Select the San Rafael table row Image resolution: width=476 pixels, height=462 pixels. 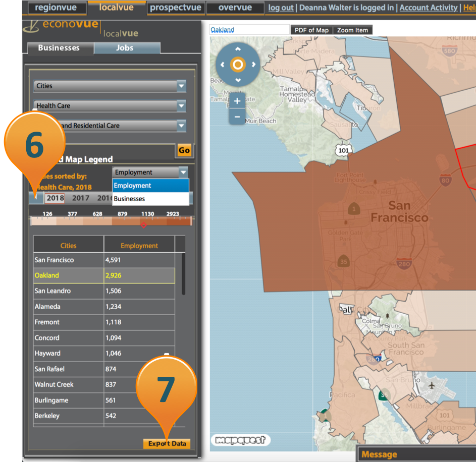(104, 369)
